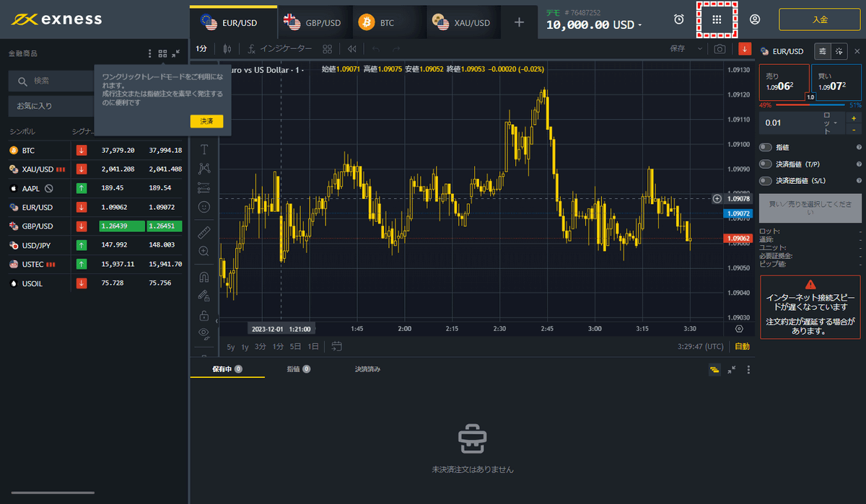Open the 1分 timeframe dropdown
This screenshot has height=504, width=866.
tap(202, 49)
